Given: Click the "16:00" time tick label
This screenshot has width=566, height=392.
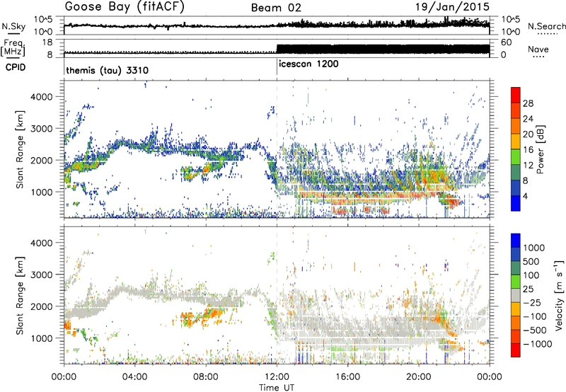Looking at the screenshot, I should [347, 377].
